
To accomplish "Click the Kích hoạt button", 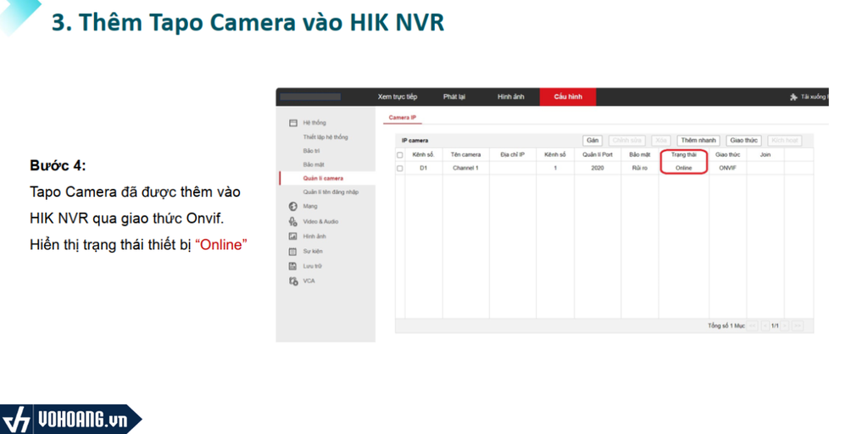I will 784,141.
